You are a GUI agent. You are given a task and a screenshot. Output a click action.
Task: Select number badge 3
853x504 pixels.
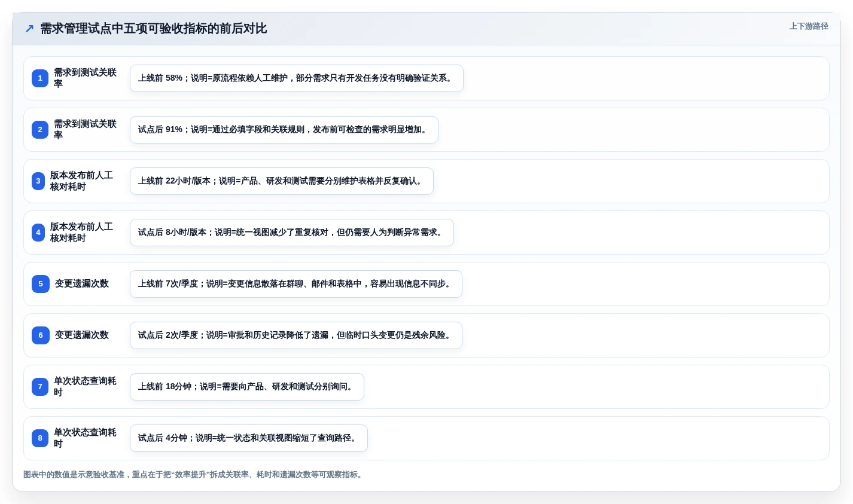point(38,181)
